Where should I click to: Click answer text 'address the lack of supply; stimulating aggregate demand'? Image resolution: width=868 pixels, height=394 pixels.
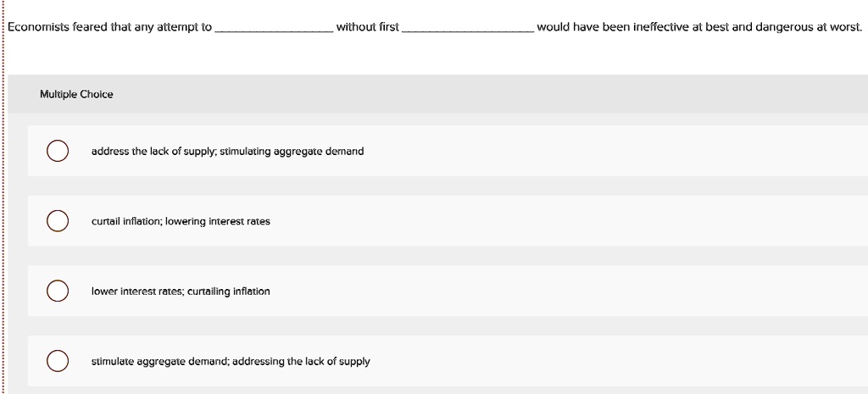point(227,151)
